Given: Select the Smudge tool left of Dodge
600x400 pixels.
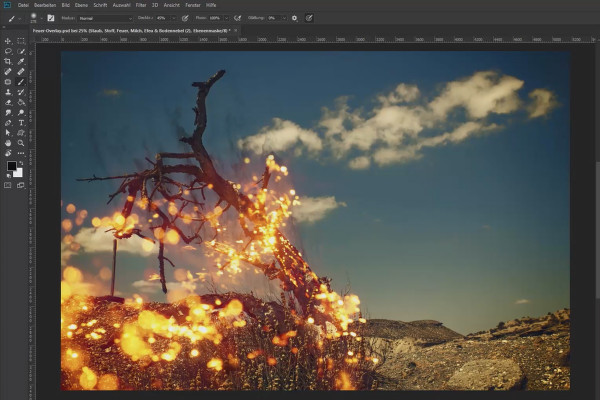Looking at the screenshot, I should pos(8,113).
